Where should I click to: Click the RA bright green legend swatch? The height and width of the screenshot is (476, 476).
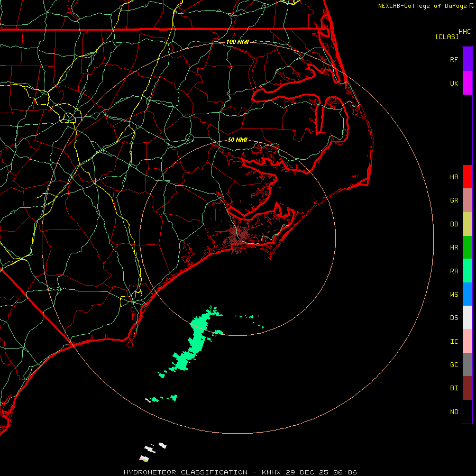(x=467, y=271)
